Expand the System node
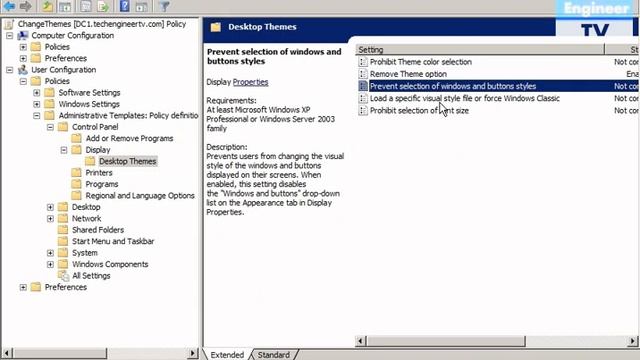This screenshot has height=360, width=640. coord(50,253)
